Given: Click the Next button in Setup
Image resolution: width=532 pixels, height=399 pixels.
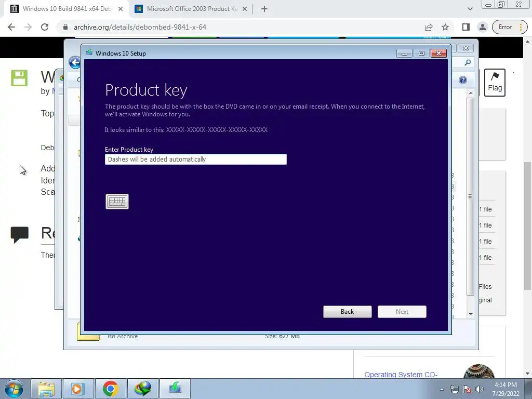Looking at the screenshot, I should pos(402,312).
